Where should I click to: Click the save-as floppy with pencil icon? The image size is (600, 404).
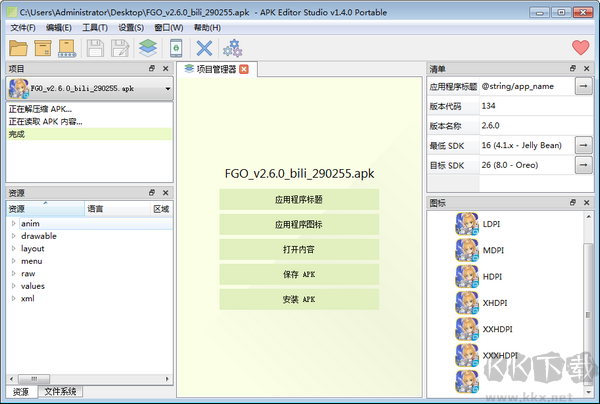[x=120, y=48]
